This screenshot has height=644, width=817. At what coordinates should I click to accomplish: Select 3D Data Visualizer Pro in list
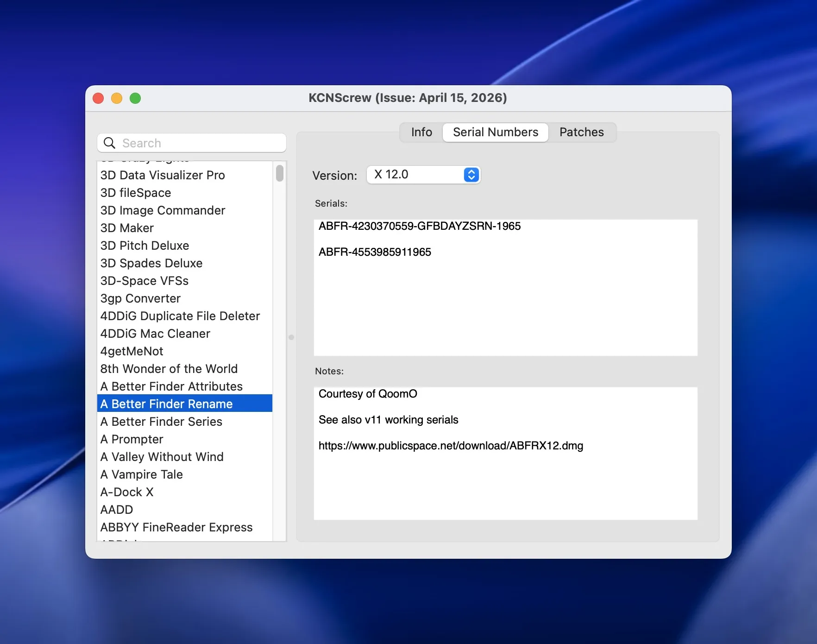(185, 175)
